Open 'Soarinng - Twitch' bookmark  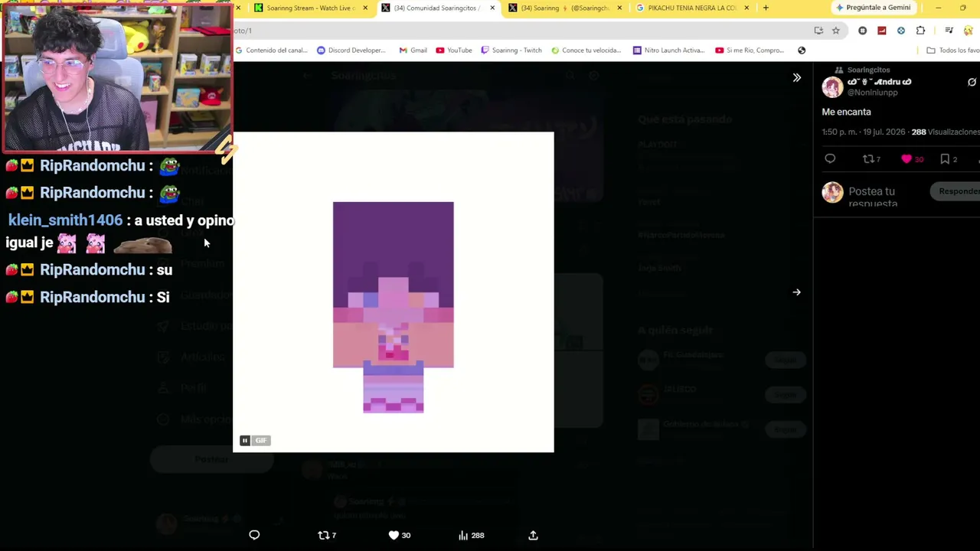tap(511, 51)
